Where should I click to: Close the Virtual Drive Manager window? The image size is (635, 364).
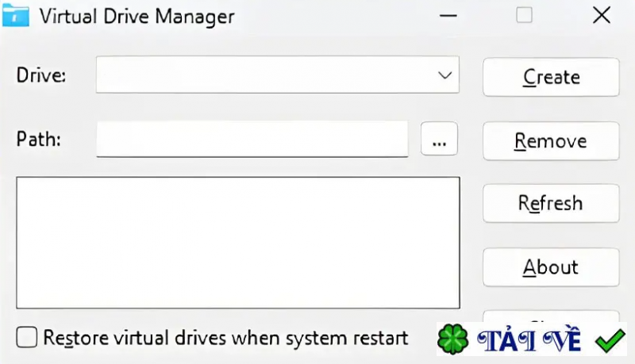(x=601, y=15)
